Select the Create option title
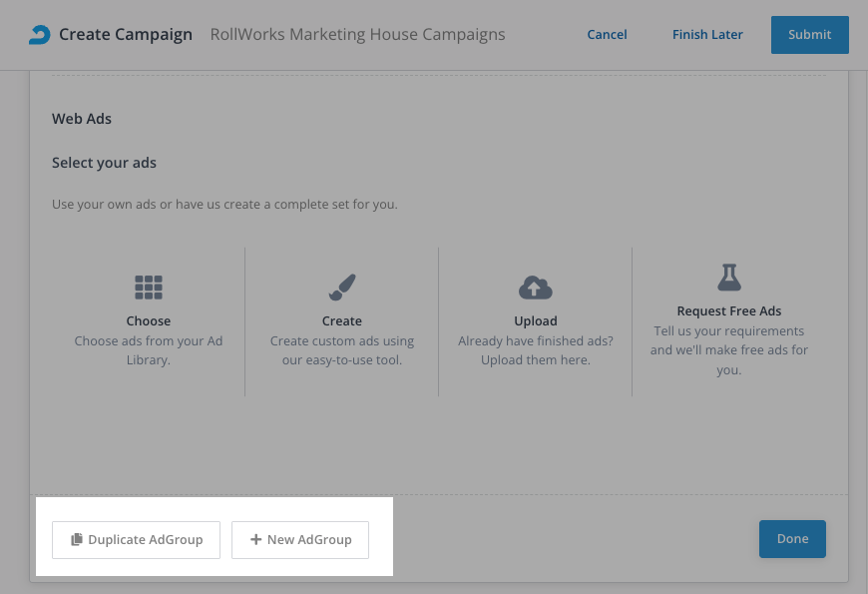The width and height of the screenshot is (868, 594). [x=341, y=321]
